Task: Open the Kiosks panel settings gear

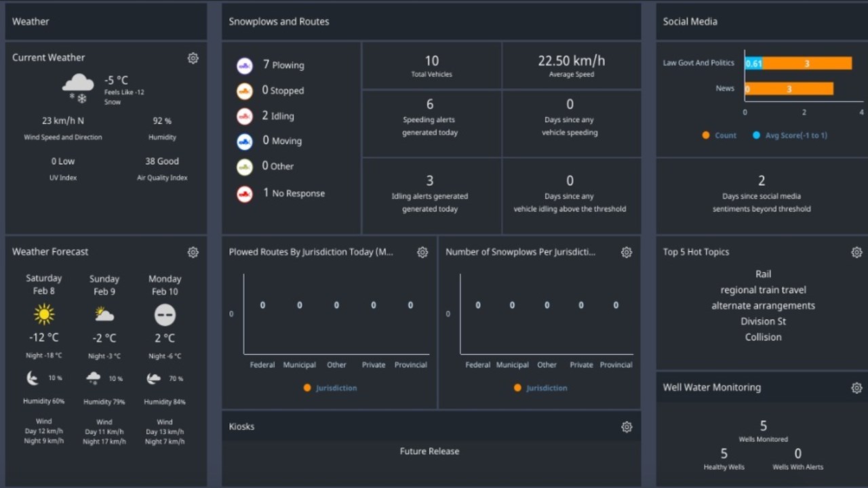Action: tap(627, 427)
